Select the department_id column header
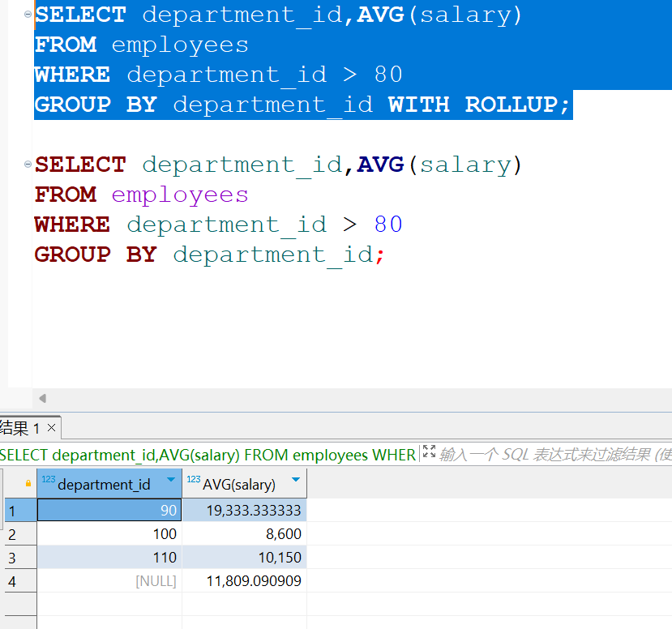Viewport: 672px width, 629px height. coord(104,485)
